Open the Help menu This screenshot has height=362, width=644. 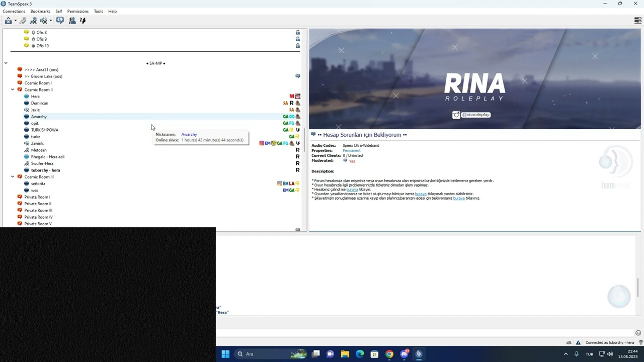coord(112,11)
